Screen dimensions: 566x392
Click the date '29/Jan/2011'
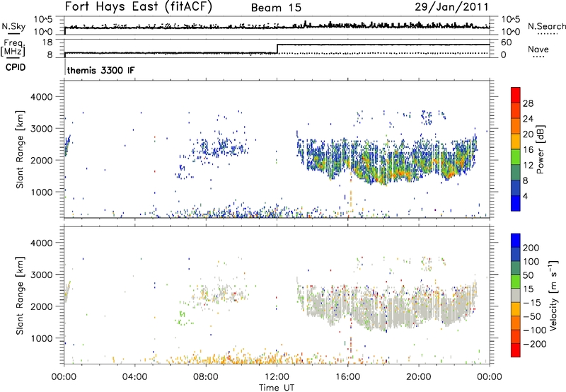451,7
